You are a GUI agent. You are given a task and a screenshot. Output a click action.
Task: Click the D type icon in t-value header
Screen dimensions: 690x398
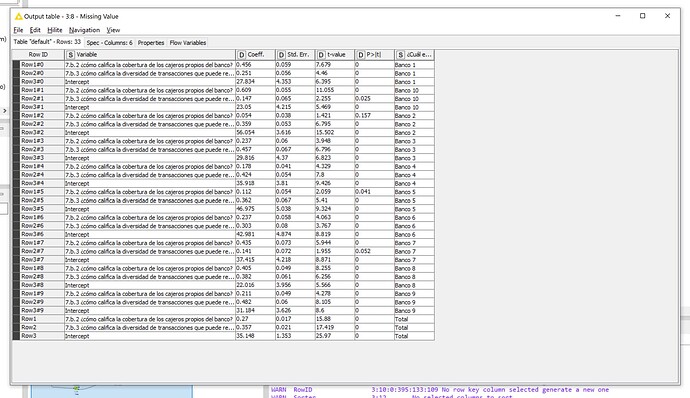(x=321, y=55)
